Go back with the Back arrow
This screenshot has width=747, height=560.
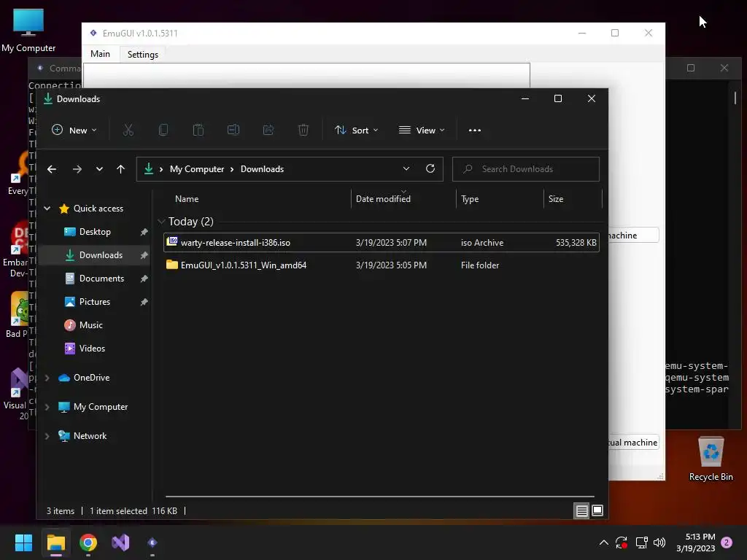[52, 169]
